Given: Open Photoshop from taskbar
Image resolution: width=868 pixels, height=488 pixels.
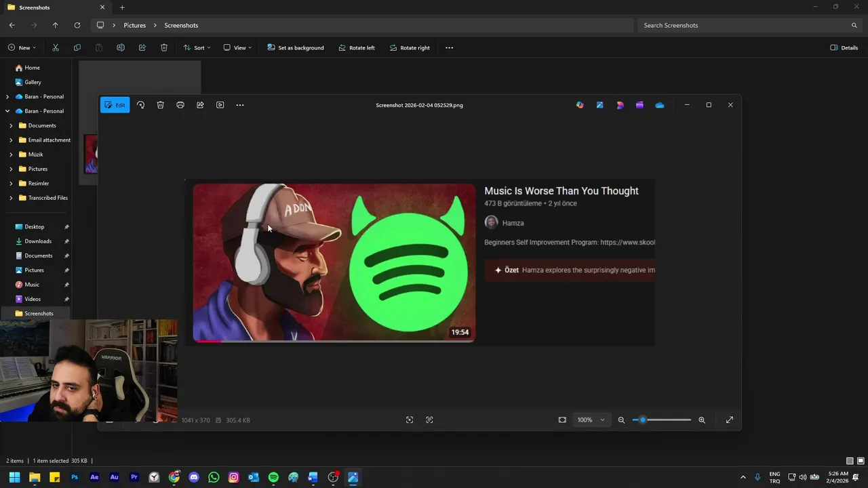Looking at the screenshot, I should [x=75, y=477].
